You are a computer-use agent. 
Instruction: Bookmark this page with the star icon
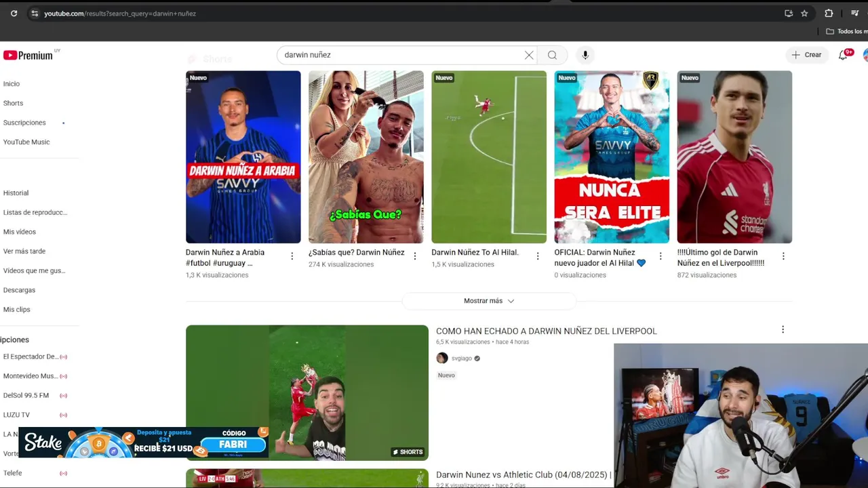pyautogui.click(x=804, y=14)
